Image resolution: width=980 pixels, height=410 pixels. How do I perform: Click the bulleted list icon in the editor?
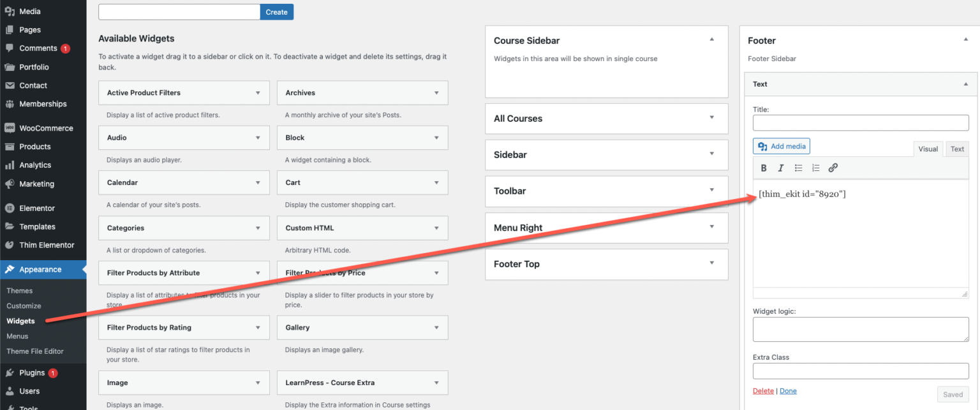pyautogui.click(x=798, y=168)
